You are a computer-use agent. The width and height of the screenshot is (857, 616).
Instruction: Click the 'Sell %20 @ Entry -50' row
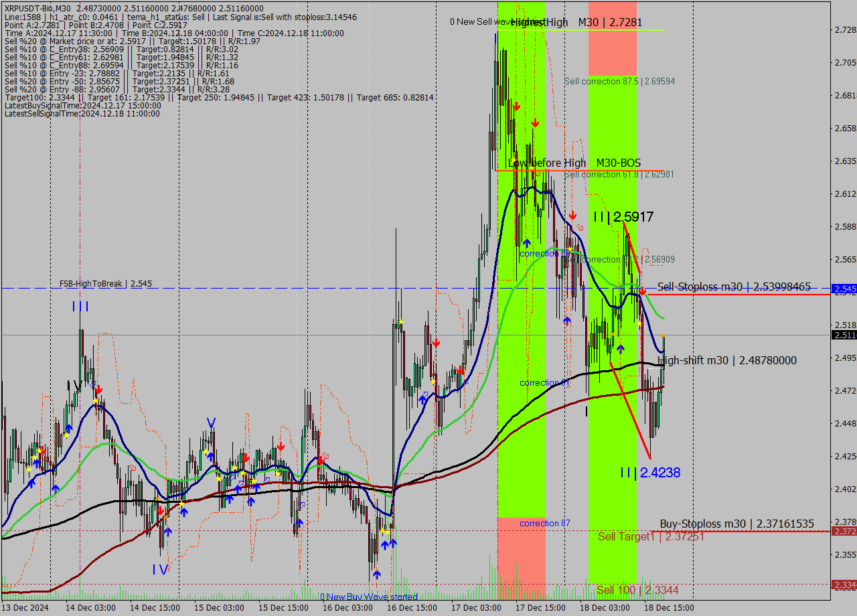pos(119,81)
